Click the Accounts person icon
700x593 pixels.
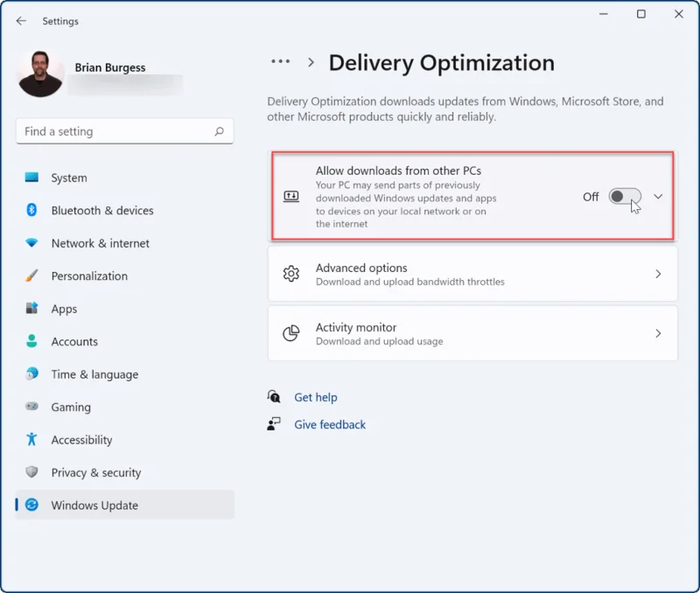(31, 341)
